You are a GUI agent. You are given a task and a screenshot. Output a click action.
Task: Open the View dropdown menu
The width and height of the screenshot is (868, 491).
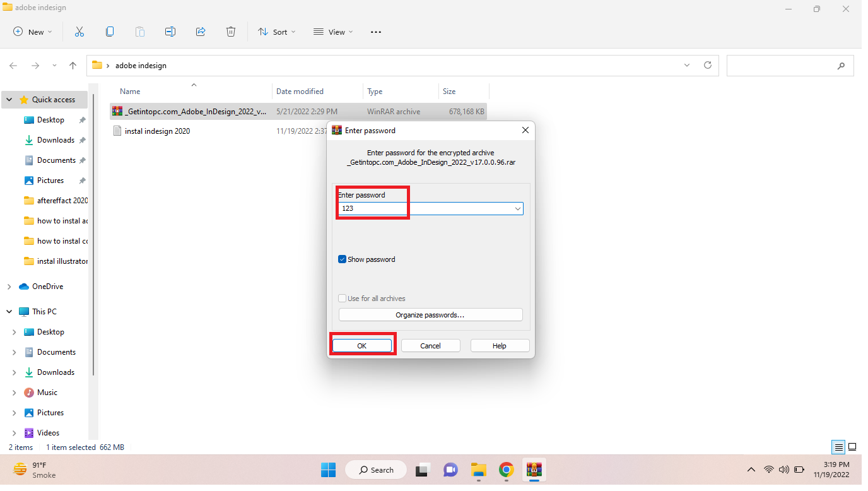tap(334, 32)
